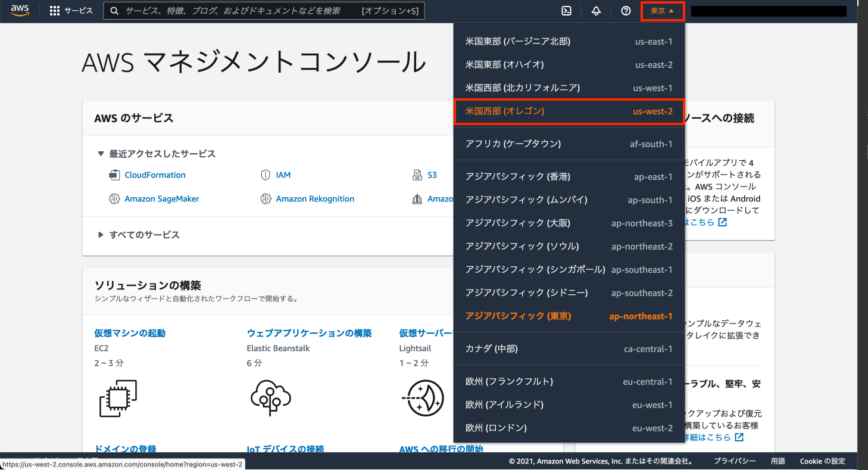Select 米国西部 (オレゴン) us-west-2
The height and width of the screenshot is (470, 868).
tap(569, 111)
